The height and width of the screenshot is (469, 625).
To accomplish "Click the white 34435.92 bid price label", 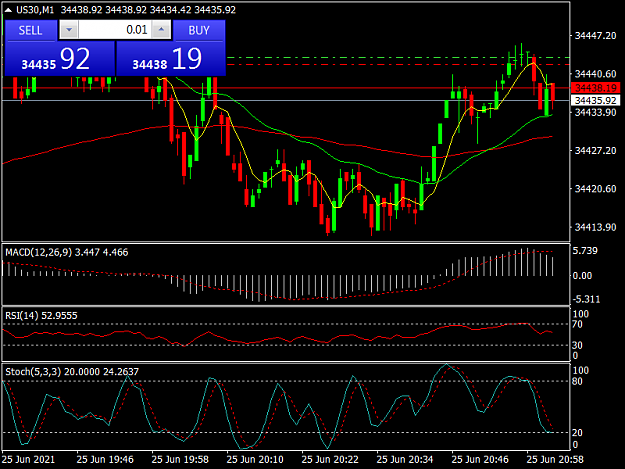I will tap(596, 100).
